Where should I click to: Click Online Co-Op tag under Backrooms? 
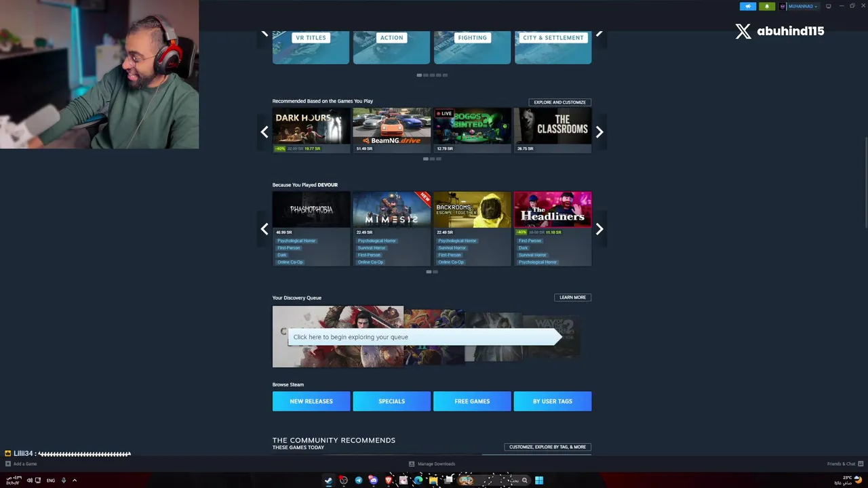pyautogui.click(x=451, y=262)
